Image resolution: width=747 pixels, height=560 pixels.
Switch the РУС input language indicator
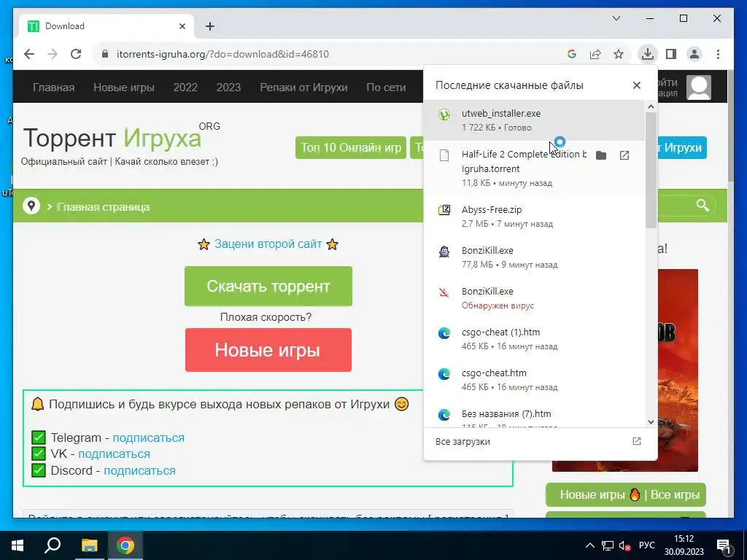click(x=646, y=545)
